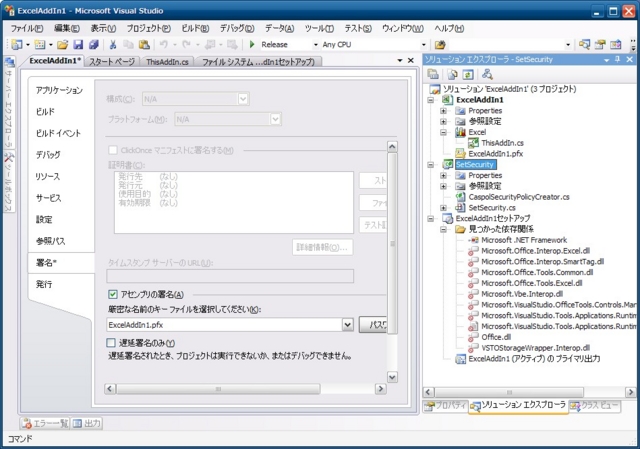The image size is (640, 449).
Task: Open Solution Explorer from toolbar icon
Action: [584, 44]
